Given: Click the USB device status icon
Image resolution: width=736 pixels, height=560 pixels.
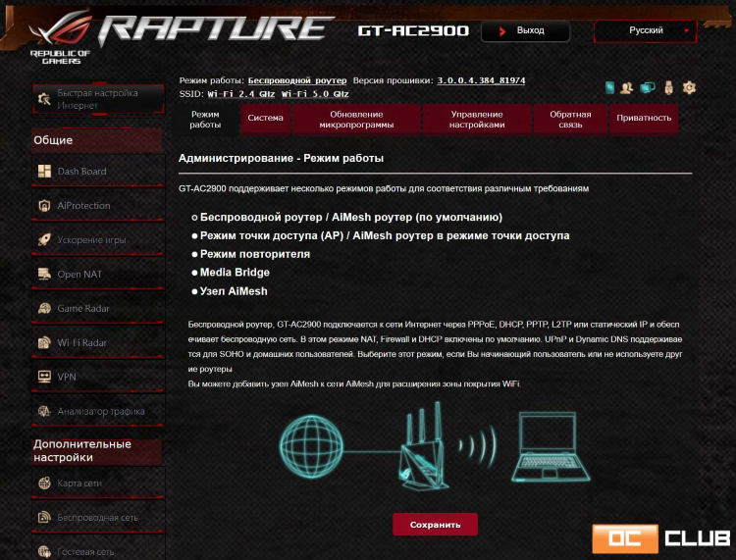Looking at the screenshot, I should pyautogui.click(x=669, y=87).
